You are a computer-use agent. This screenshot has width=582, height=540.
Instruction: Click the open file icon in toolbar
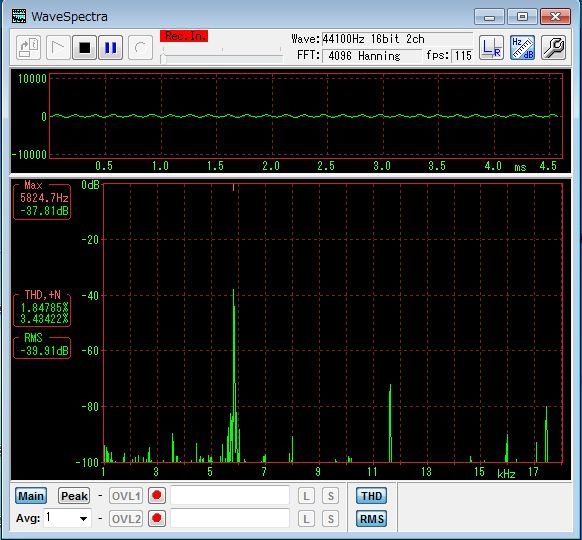point(29,48)
